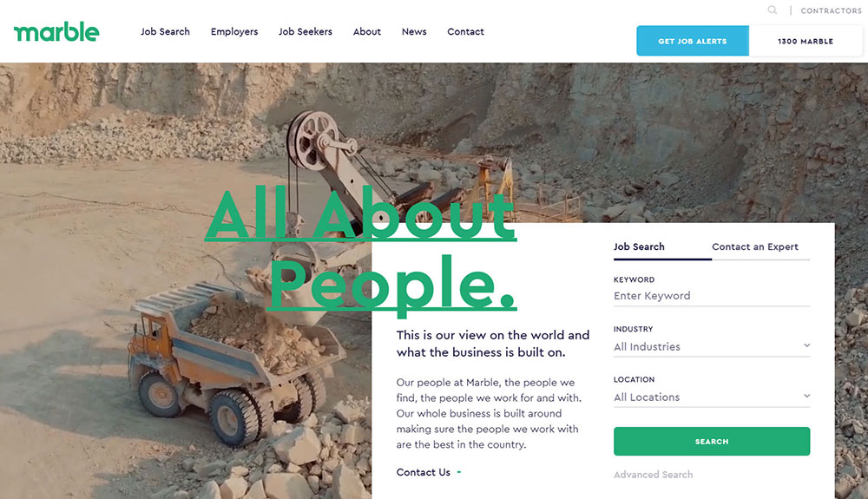Open the Employers menu item
This screenshot has height=499, width=868.
point(234,31)
